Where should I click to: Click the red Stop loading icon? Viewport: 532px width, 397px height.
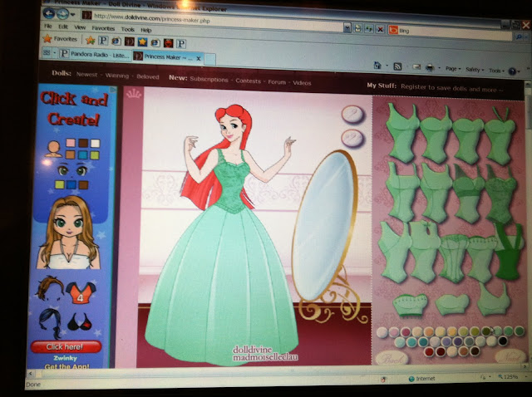pos(380,30)
